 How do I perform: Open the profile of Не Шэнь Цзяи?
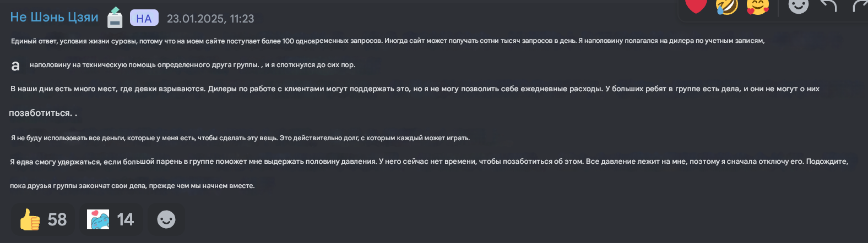click(54, 18)
